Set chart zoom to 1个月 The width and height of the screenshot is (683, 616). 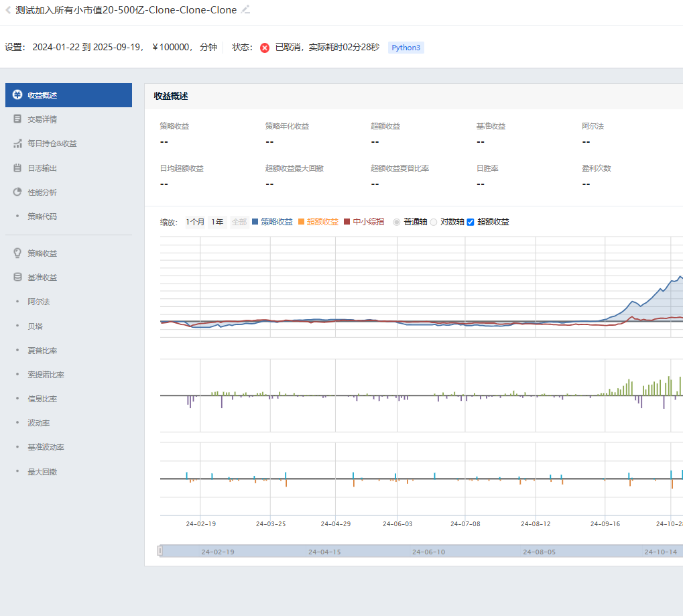tap(195, 222)
